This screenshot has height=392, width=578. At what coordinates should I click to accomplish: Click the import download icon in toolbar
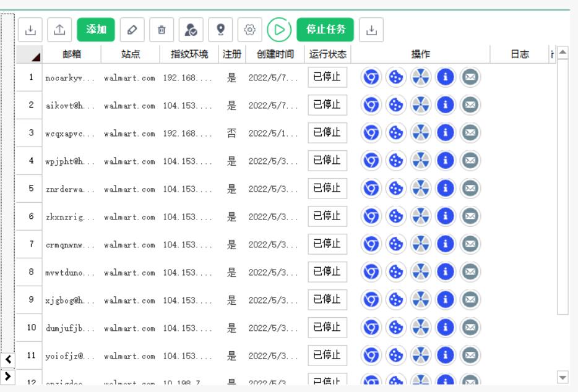30,30
